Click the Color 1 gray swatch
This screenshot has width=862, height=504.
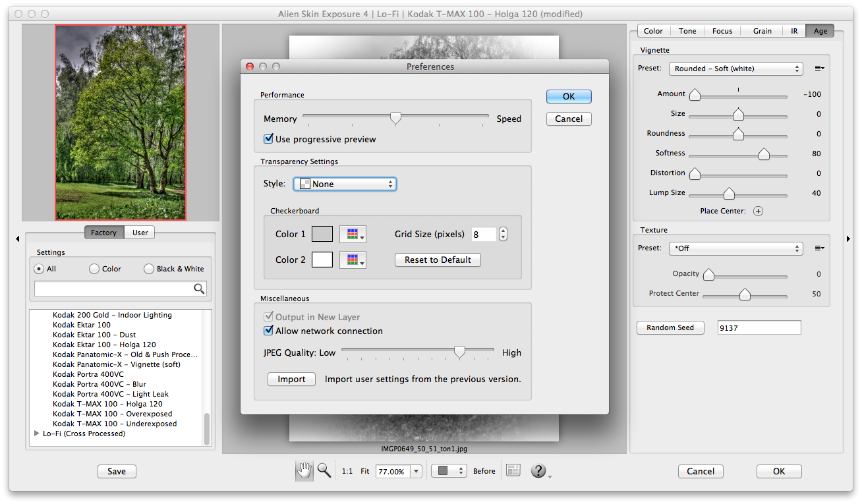[322, 234]
